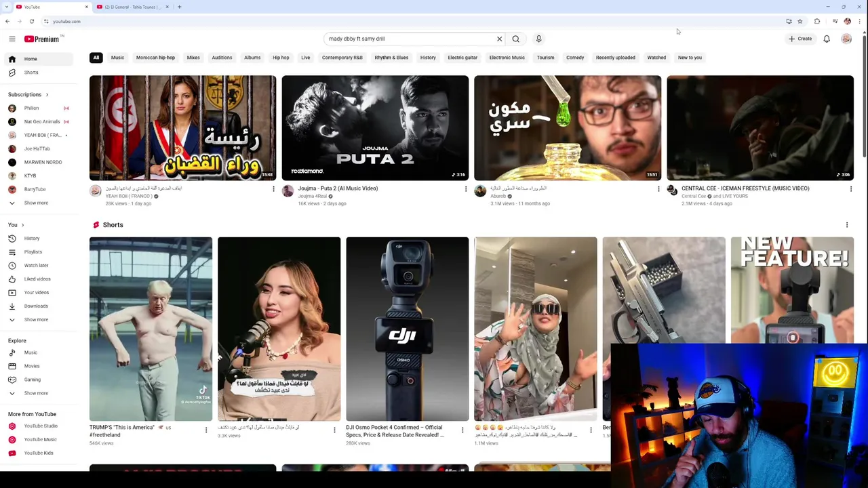This screenshot has height=488, width=868.
Task: Bookmark this page with the star icon
Action: pos(800,22)
